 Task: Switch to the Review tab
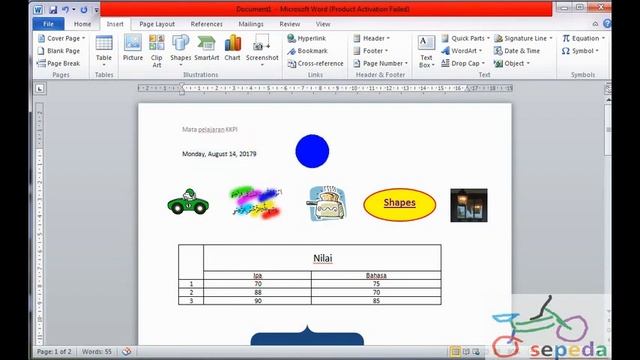click(x=289, y=24)
